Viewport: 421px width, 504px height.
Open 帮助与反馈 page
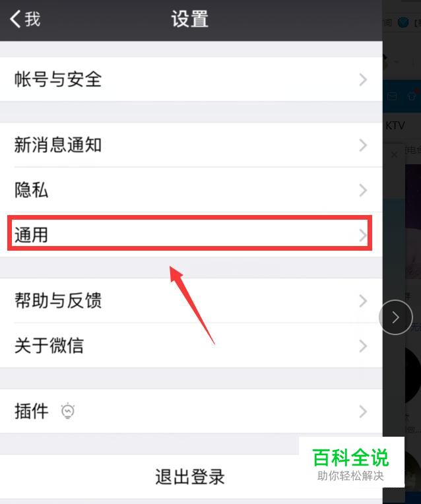click(x=191, y=301)
